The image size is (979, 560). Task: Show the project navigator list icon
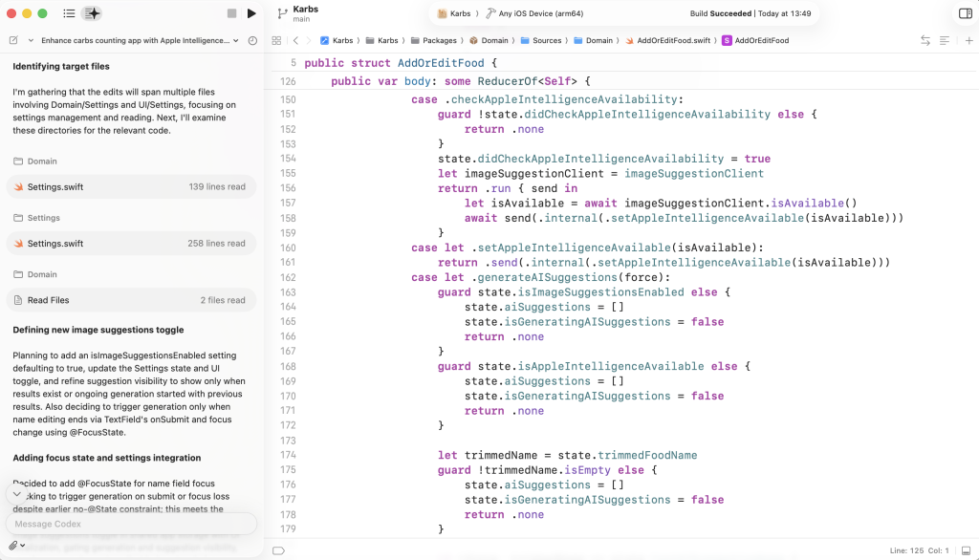coord(69,13)
